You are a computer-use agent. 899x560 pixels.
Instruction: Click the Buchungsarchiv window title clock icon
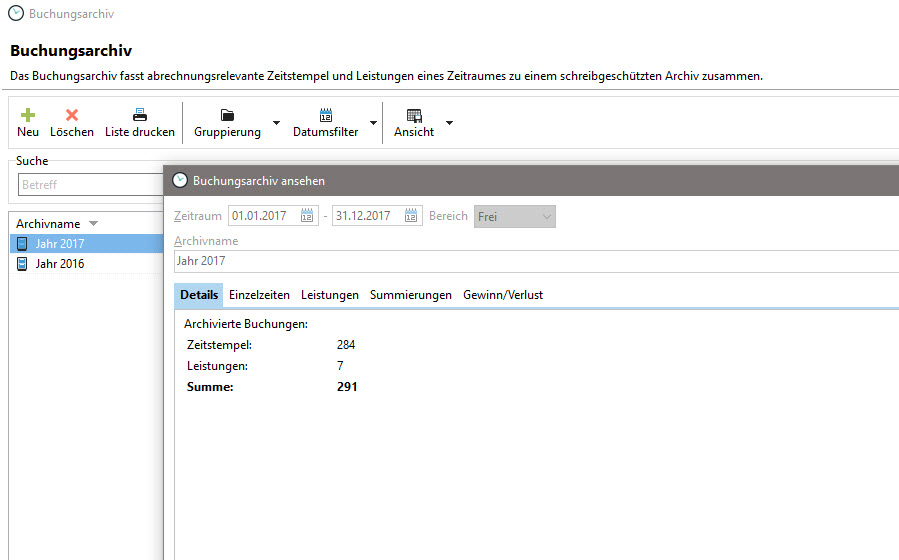coord(16,13)
